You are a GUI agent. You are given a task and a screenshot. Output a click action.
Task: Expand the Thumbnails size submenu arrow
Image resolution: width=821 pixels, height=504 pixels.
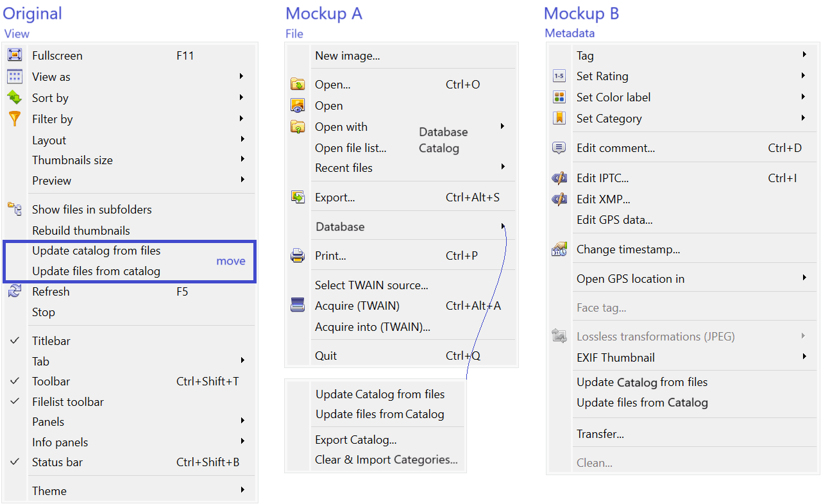242,160
